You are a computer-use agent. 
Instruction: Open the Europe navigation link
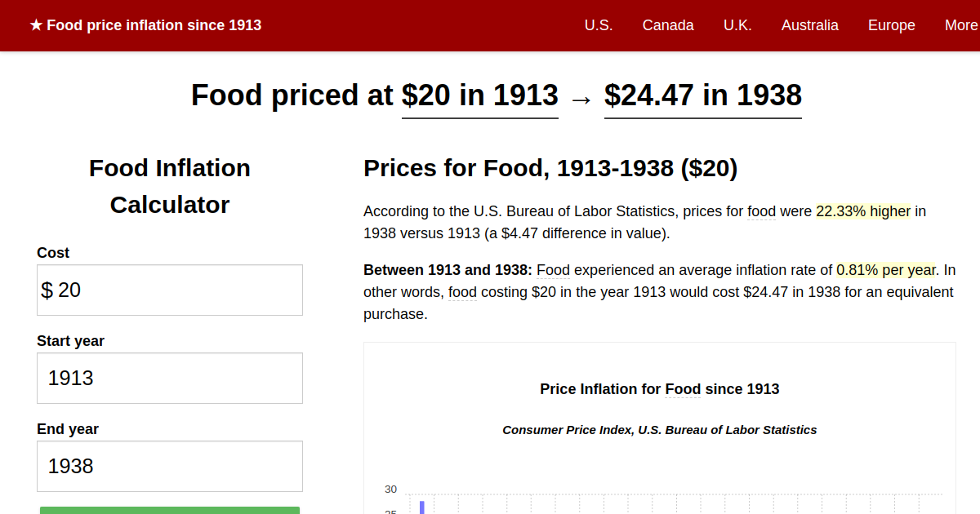coord(891,25)
